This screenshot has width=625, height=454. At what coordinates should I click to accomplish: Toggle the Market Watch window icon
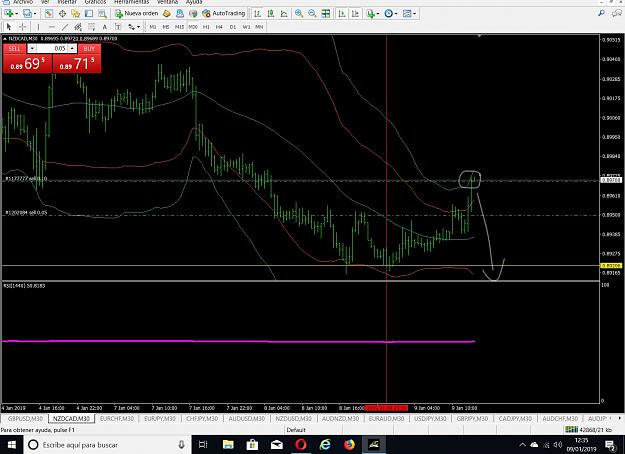click(x=48, y=14)
